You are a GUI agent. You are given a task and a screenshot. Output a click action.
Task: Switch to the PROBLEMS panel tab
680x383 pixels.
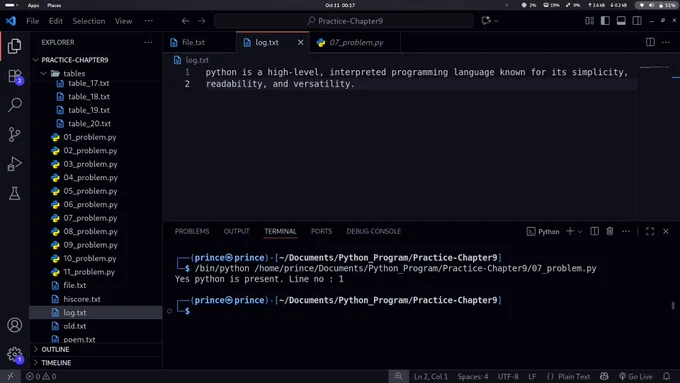[x=192, y=231]
